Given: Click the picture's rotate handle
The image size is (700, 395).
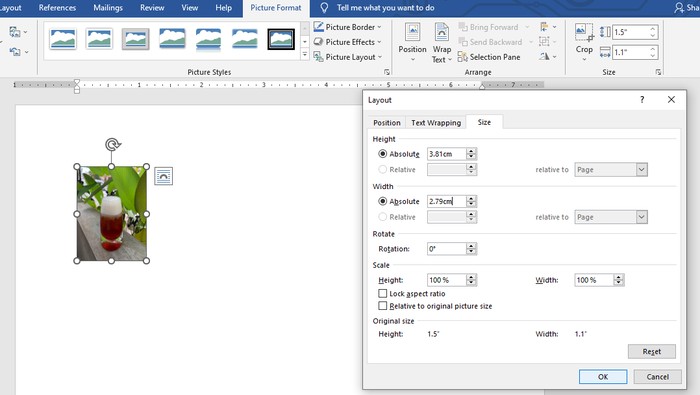Looking at the screenshot, I should tap(112, 144).
